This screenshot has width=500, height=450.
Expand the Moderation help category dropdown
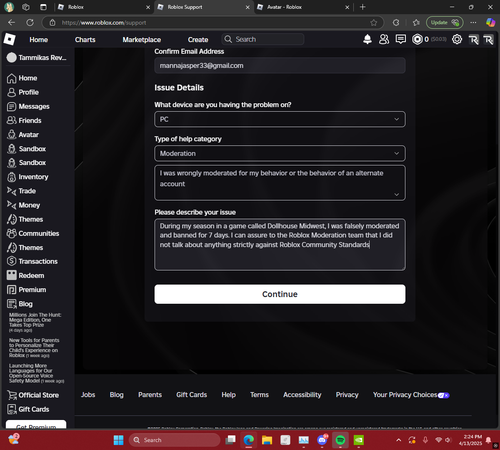280,153
